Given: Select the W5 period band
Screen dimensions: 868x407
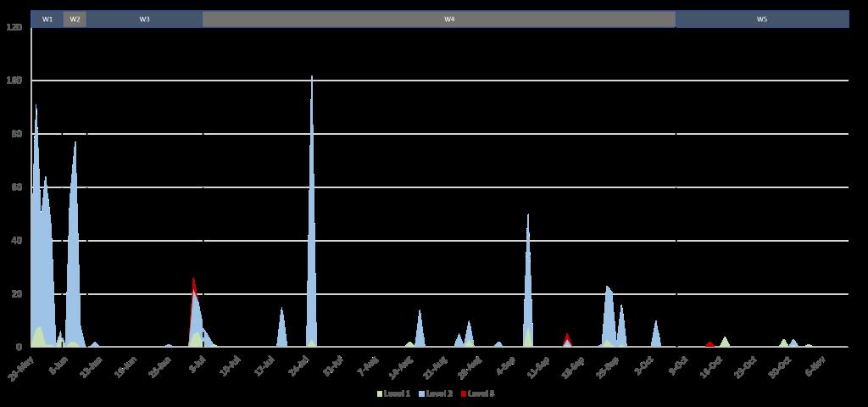Looking at the screenshot, I should coord(762,19).
